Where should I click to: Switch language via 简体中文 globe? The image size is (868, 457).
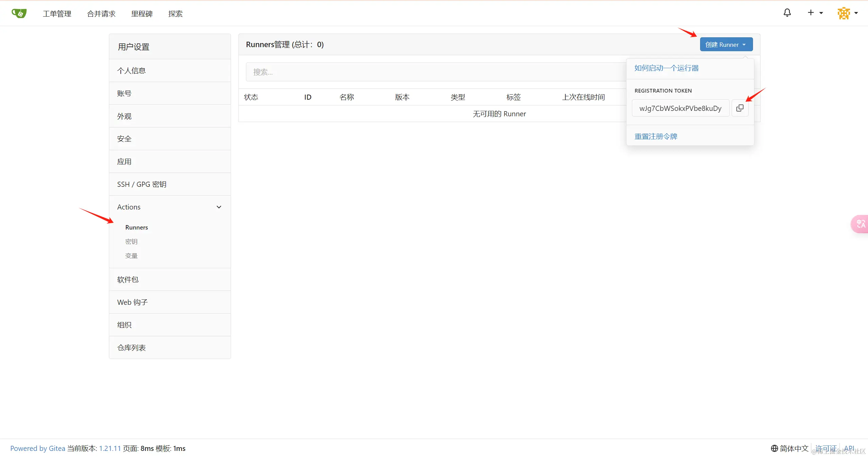[790, 448]
